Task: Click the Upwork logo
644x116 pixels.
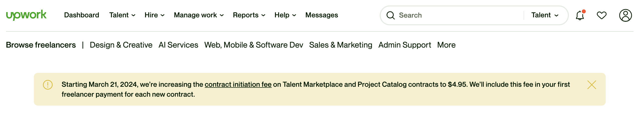Action: click(x=26, y=15)
